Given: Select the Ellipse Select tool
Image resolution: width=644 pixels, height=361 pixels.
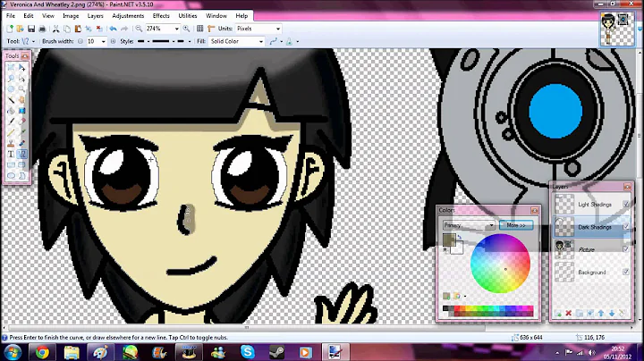Looking at the screenshot, I should pyautogui.click(x=11, y=88).
